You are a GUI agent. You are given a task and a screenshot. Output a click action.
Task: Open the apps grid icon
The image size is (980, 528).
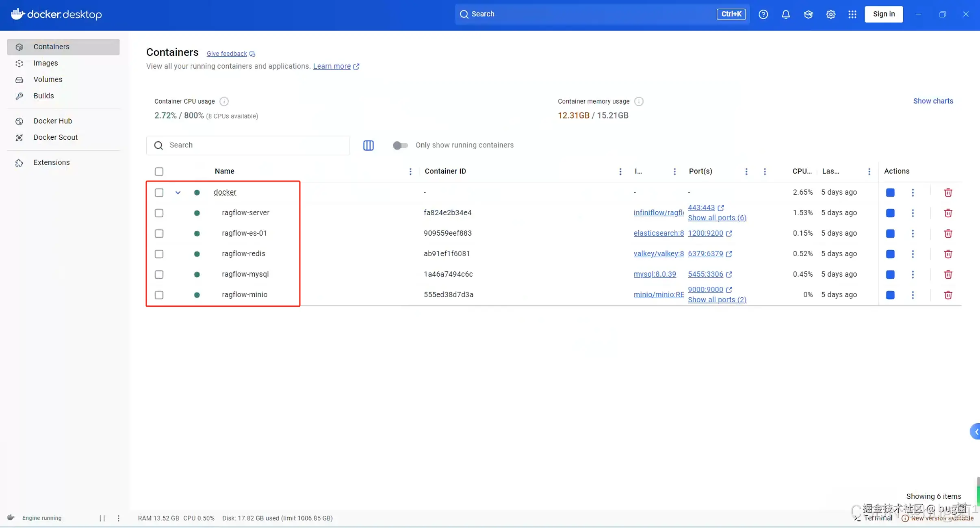click(x=852, y=14)
